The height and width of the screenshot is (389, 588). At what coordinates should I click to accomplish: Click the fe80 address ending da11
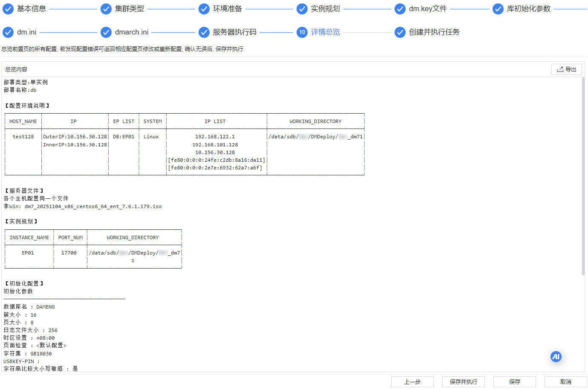(216, 160)
